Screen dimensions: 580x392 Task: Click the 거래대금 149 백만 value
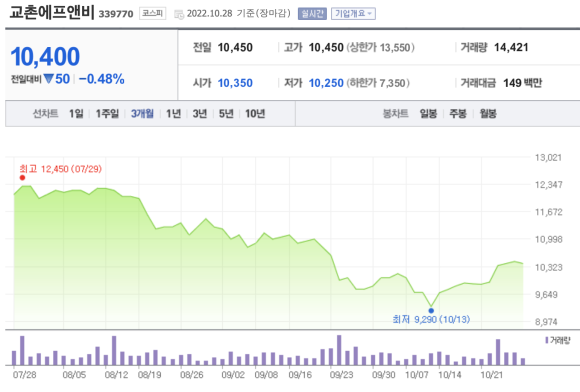[522, 83]
